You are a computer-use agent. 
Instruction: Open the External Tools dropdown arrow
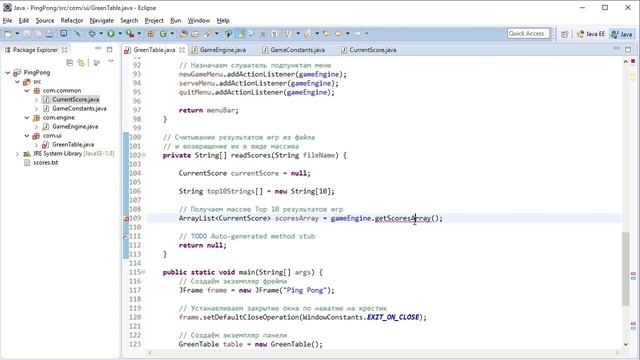[x=139, y=34]
